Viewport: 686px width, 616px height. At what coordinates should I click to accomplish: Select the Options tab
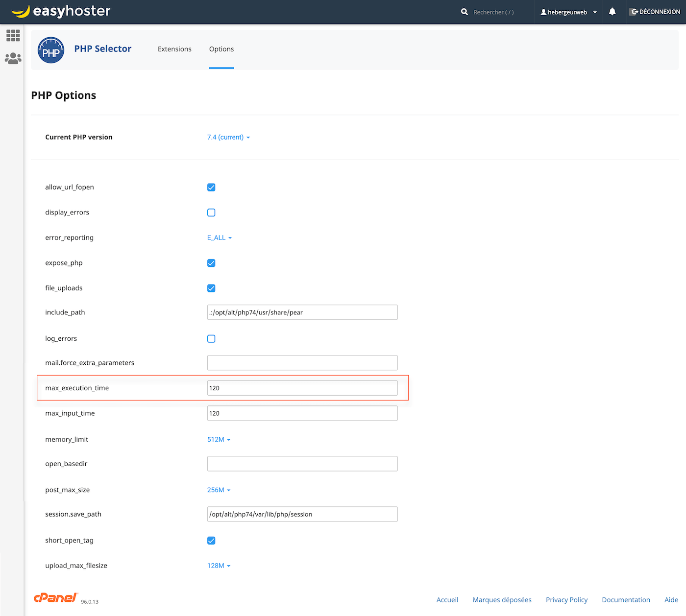pos(221,49)
